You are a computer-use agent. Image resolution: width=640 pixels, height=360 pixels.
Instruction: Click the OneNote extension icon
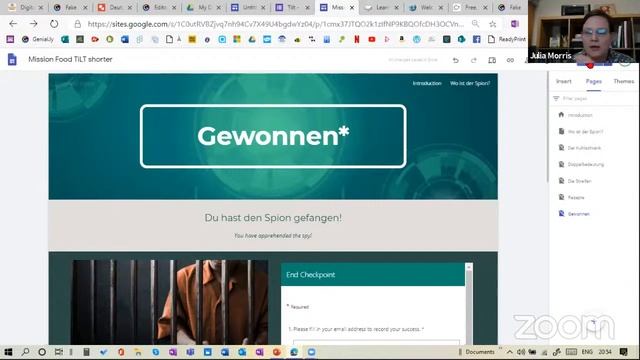coord(515,24)
